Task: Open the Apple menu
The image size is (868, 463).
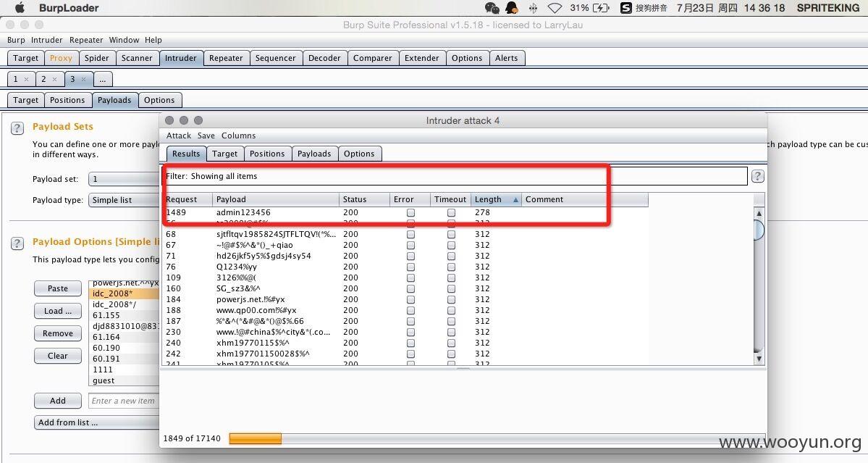Action: pyautogui.click(x=20, y=8)
